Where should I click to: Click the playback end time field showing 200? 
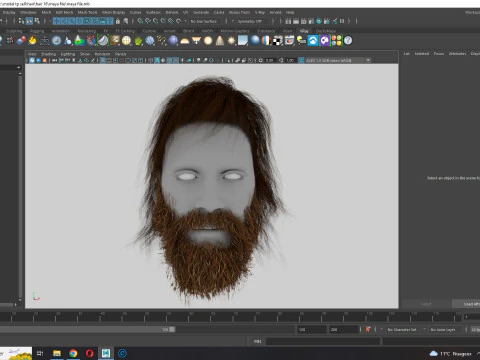click(x=344, y=329)
